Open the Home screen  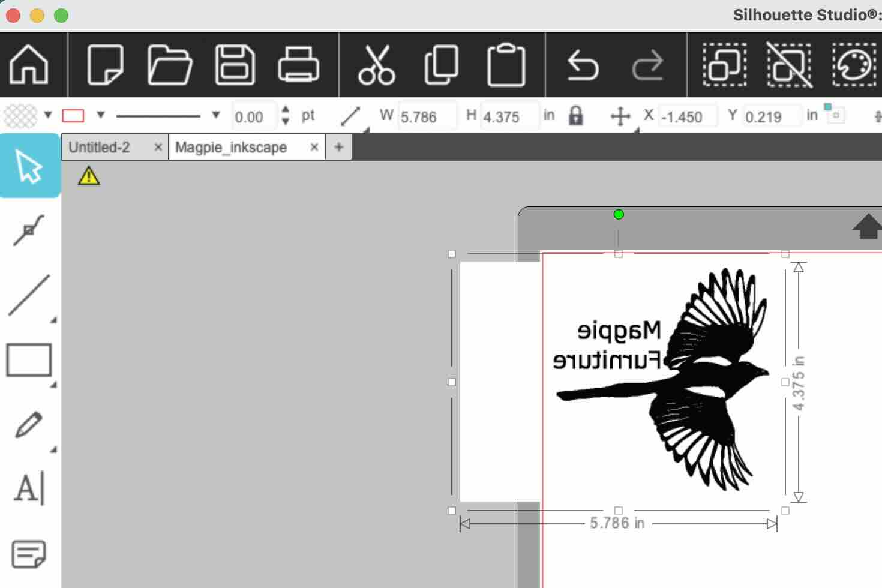pyautogui.click(x=30, y=65)
